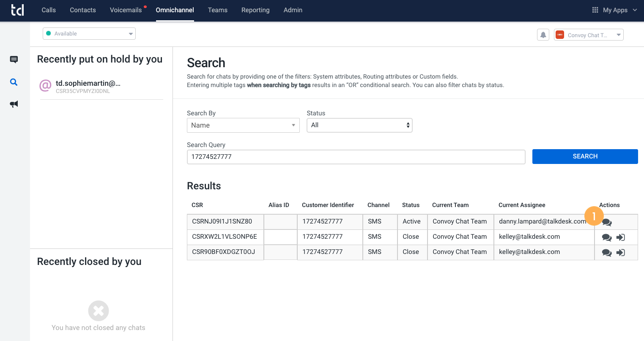Click Recently put on hold by you heading

[100, 59]
